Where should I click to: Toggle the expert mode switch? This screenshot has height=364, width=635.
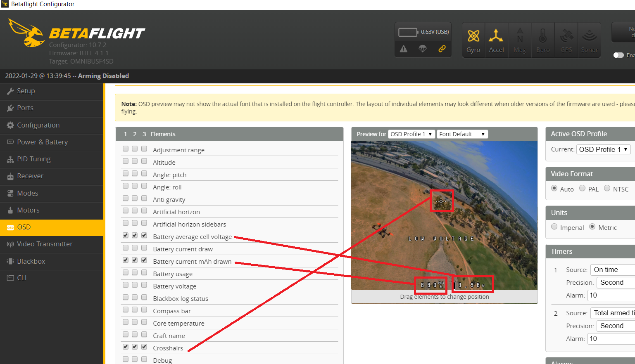coord(618,55)
